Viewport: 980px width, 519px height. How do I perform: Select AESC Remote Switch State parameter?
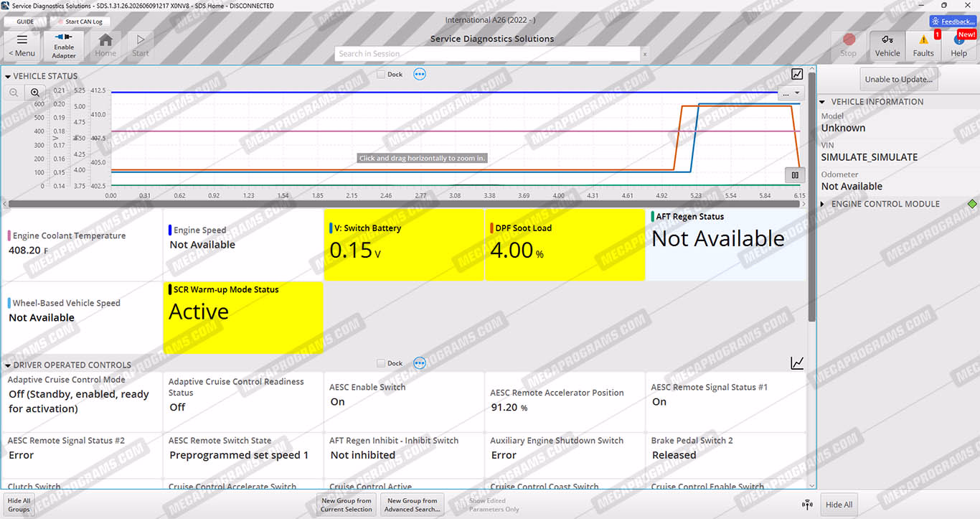pos(242,455)
